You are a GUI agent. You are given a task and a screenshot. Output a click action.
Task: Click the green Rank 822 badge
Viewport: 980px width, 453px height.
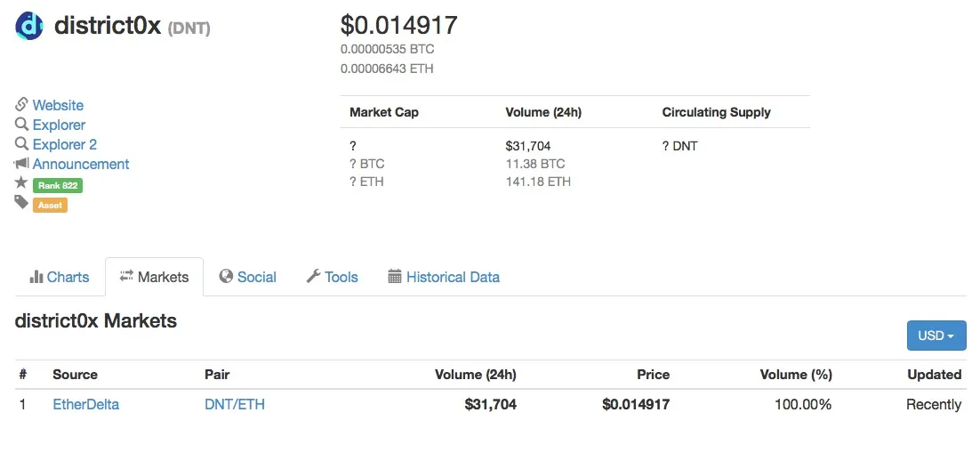58,185
